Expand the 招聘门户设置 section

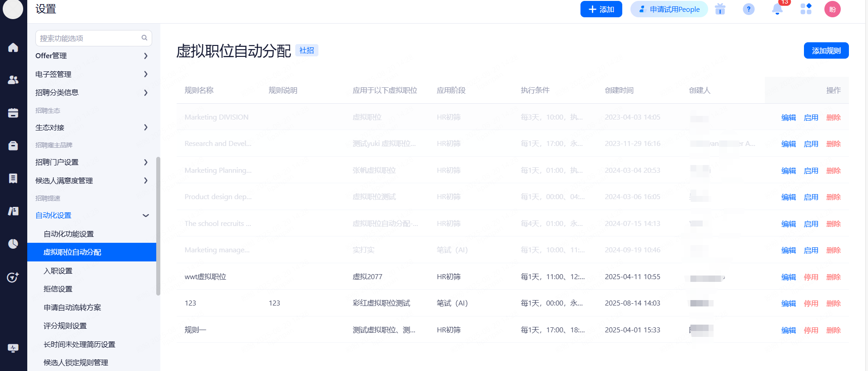[145, 162]
